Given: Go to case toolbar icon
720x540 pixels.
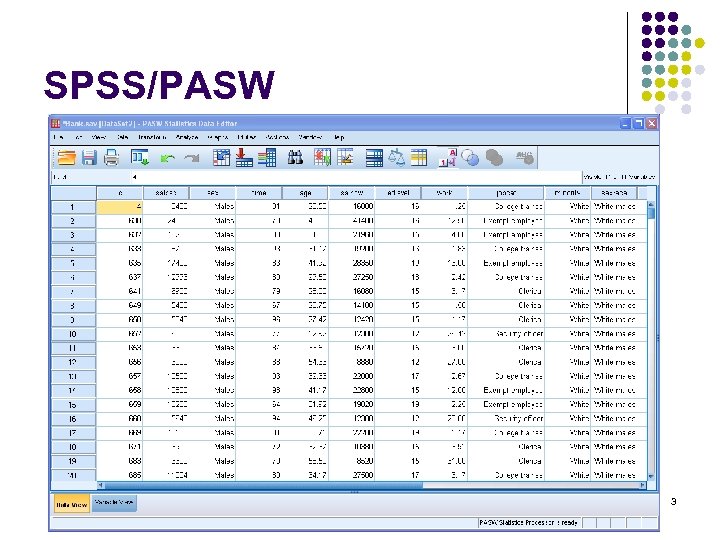Looking at the screenshot, I should point(221,158).
